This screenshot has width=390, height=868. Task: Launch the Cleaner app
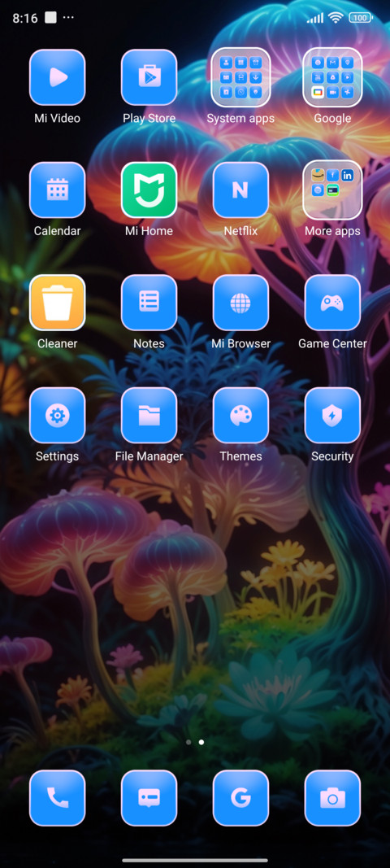click(57, 303)
